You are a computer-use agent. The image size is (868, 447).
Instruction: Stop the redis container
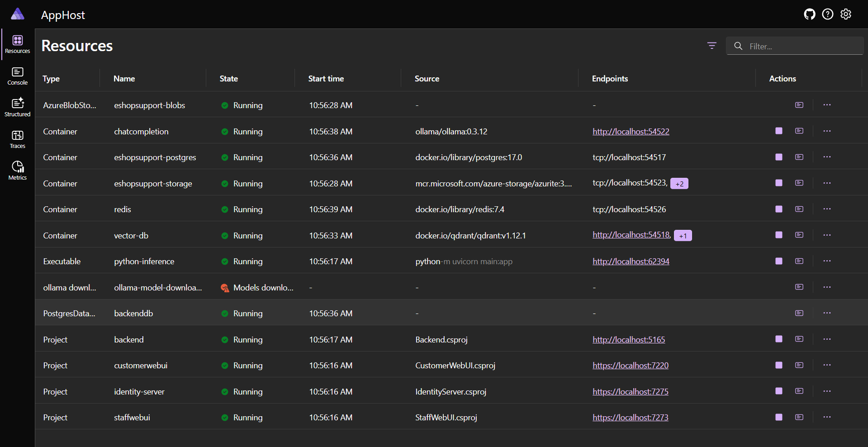pyautogui.click(x=778, y=209)
